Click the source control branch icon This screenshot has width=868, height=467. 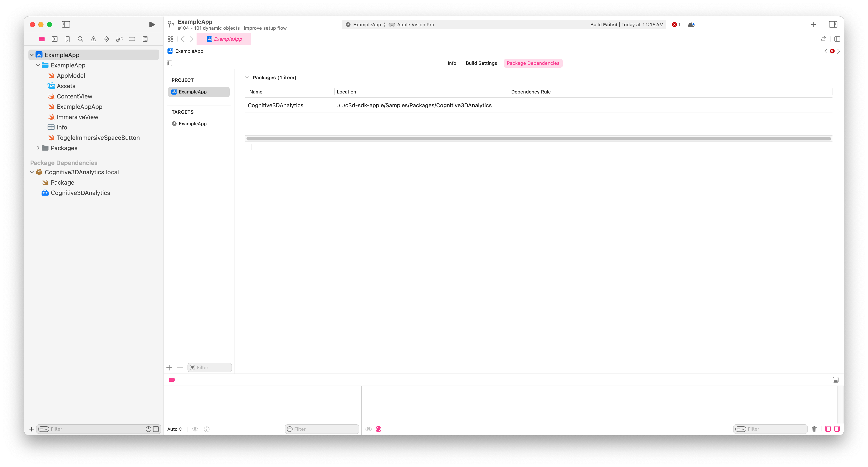(171, 25)
